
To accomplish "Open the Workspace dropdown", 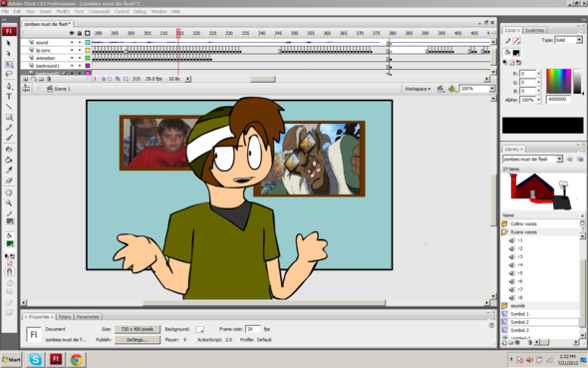I will point(418,89).
